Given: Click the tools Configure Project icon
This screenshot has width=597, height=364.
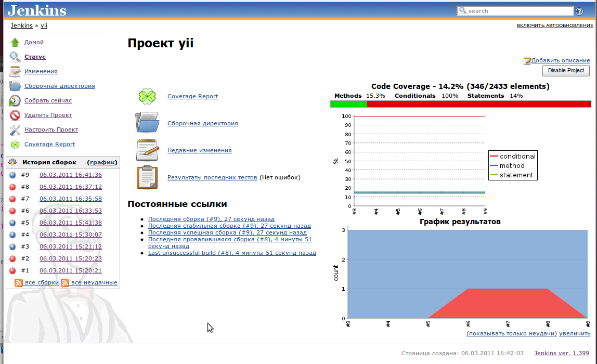Looking at the screenshot, I should 15,130.
